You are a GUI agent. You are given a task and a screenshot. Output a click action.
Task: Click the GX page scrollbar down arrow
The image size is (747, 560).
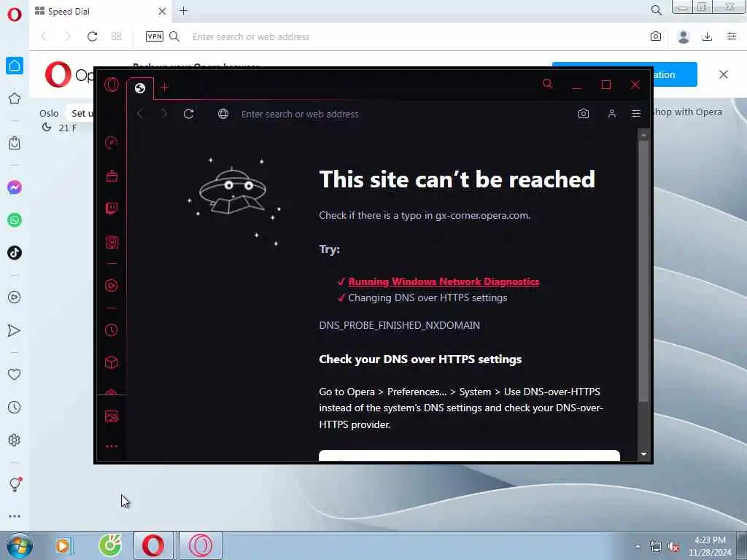click(x=643, y=454)
